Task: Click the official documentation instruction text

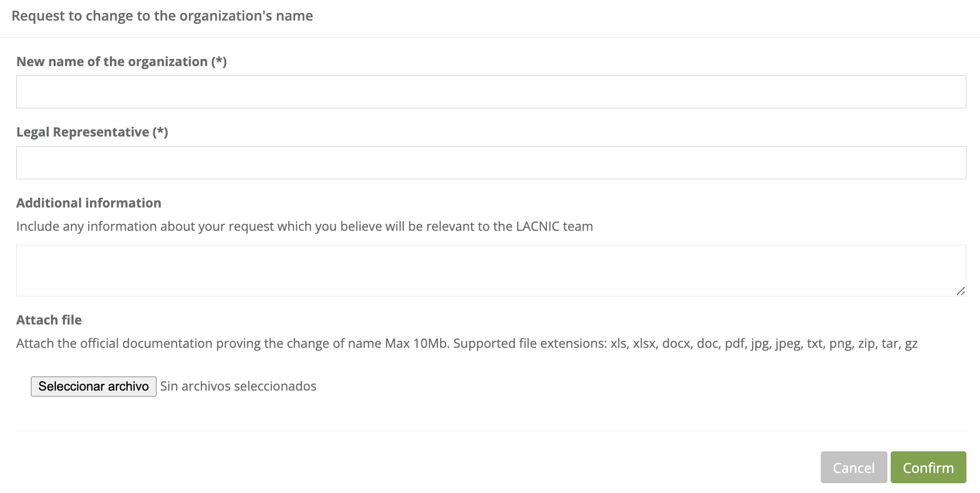Action: [x=199, y=343]
